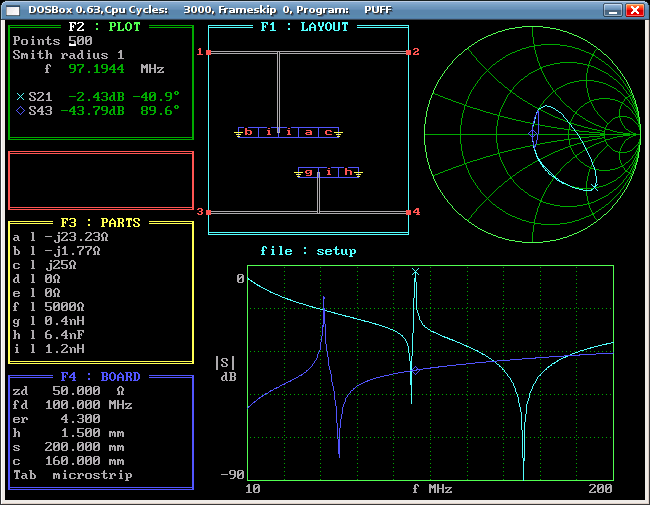650x505 pixels.
Task: Select part d line 0Ω
Action: pos(36,279)
